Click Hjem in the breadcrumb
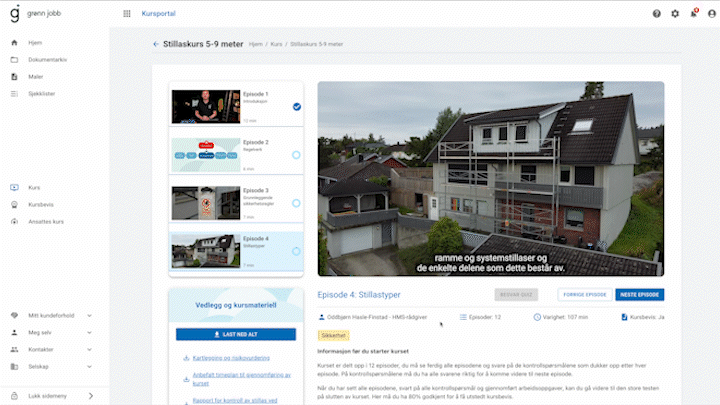Screen dimensions: 720x405 256,44
